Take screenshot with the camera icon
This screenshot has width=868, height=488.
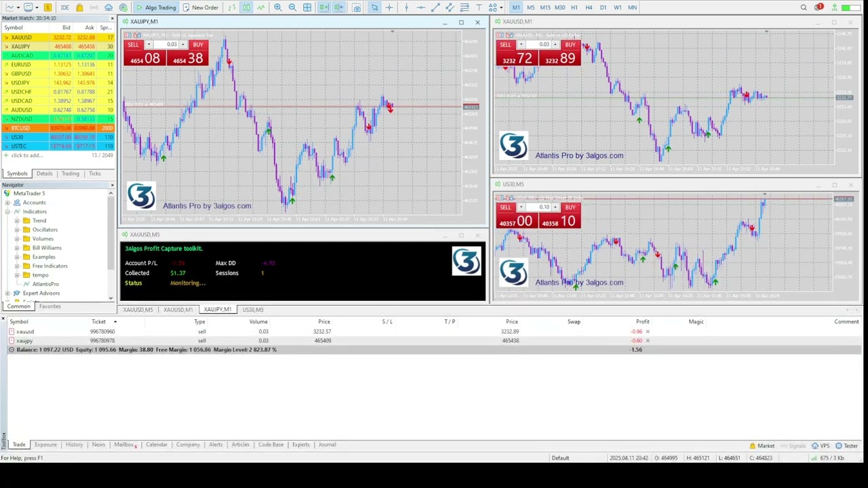coord(357,7)
